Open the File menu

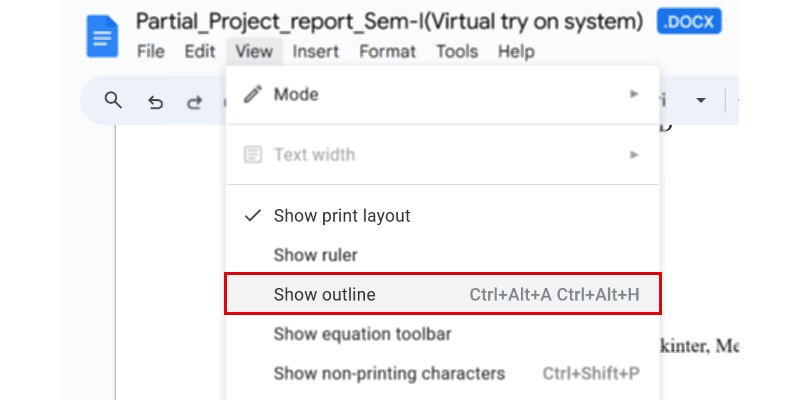(150, 51)
